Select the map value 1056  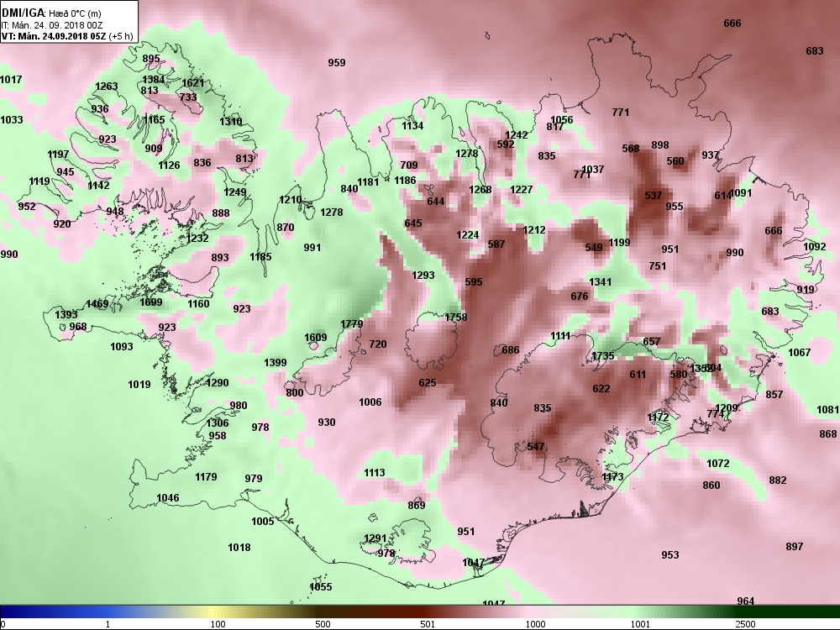click(x=561, y=120)
